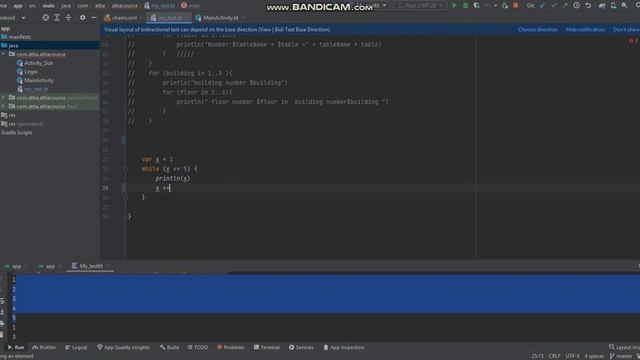Expand com.attia.attiacource (androidTest) package
The image size is (640, 360).
point(3,98)
